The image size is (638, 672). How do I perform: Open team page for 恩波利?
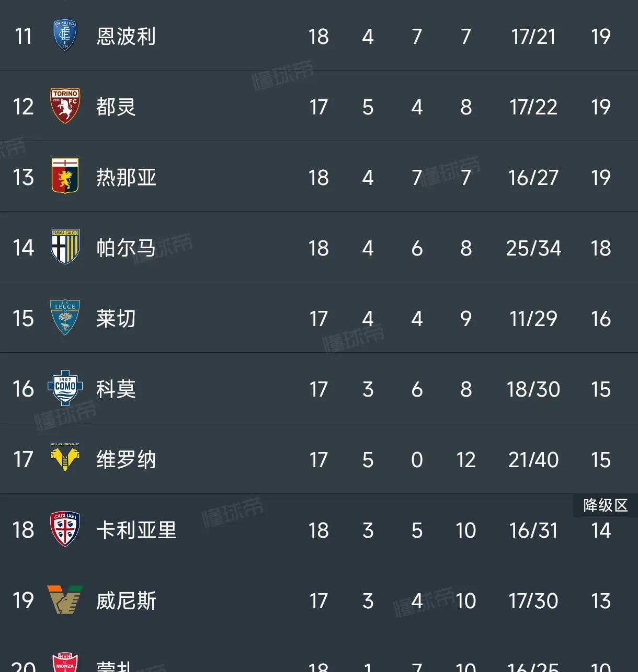click(126, 37)
